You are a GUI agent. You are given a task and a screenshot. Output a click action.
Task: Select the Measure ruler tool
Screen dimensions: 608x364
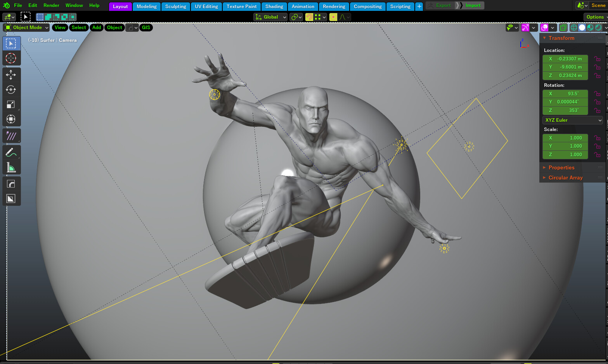[11, 167]
